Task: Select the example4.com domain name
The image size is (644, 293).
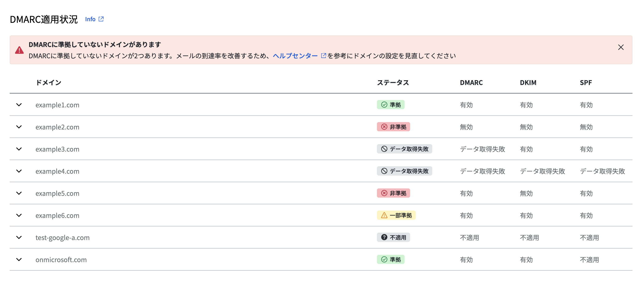Action: [x=57, y=171]
